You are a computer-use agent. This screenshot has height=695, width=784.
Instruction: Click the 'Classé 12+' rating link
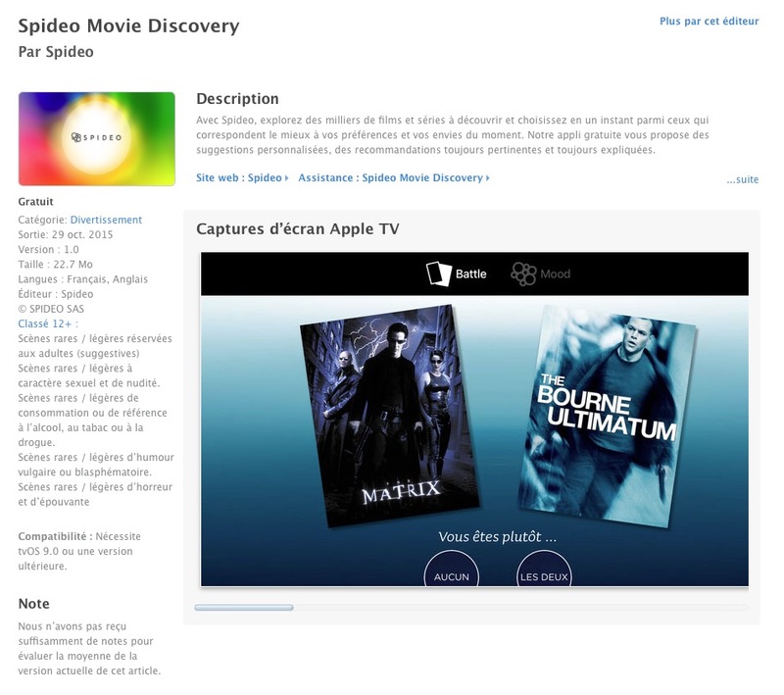tap(48, 323)
